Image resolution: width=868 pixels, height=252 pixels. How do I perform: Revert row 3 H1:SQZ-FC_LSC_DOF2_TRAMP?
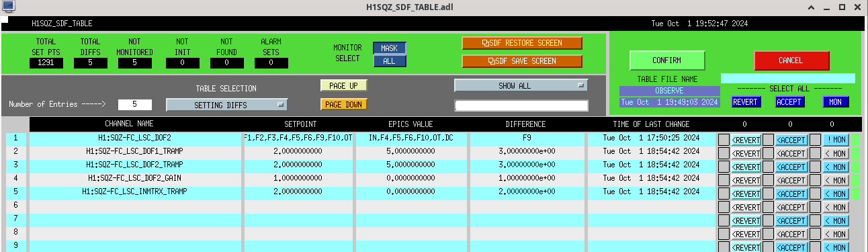[746, 167]
